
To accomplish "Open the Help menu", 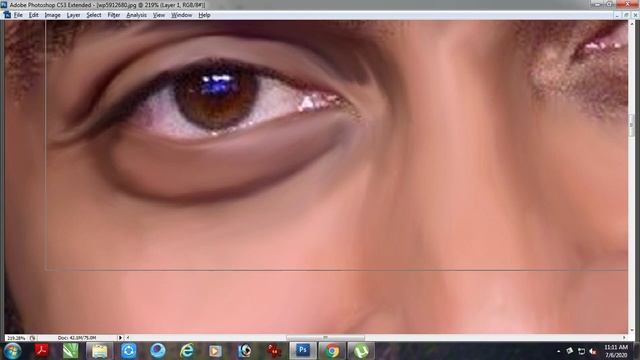I will pyautogui.click(x=204, y=15).
